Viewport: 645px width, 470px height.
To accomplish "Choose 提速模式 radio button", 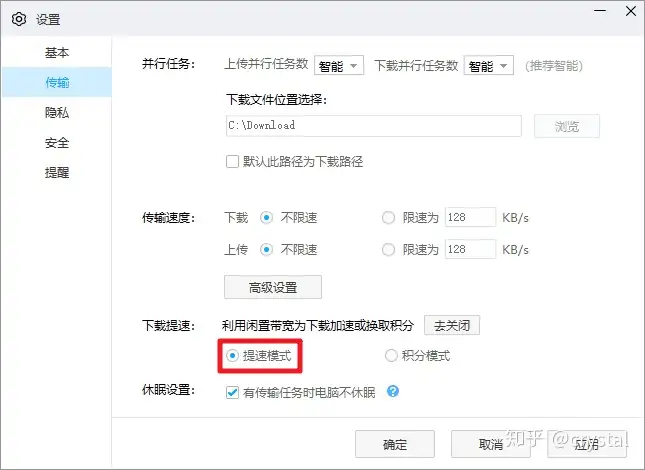I will [232, 355].
